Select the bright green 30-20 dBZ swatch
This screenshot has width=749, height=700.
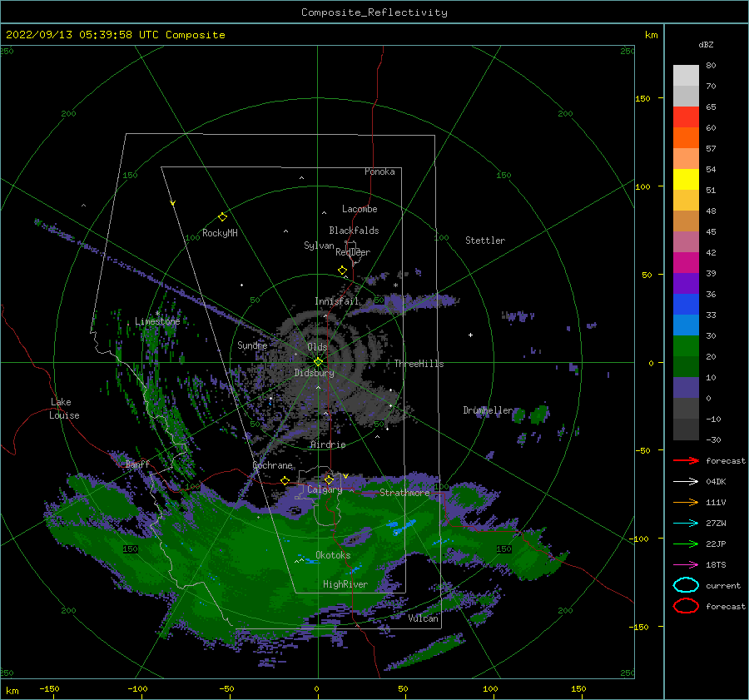point(686,346)
